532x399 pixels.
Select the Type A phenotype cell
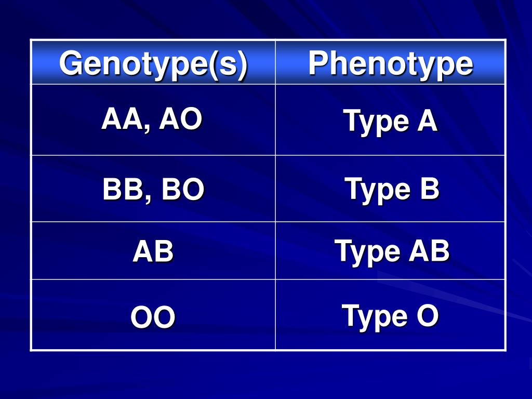click(x=390, y=120)
